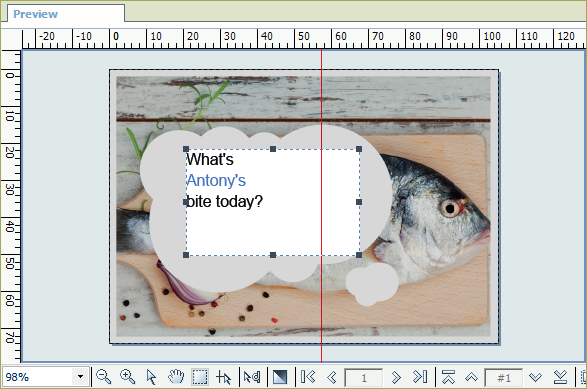587x389 pixels.
Task: Click the record number field #1
Action: point(504,378)
